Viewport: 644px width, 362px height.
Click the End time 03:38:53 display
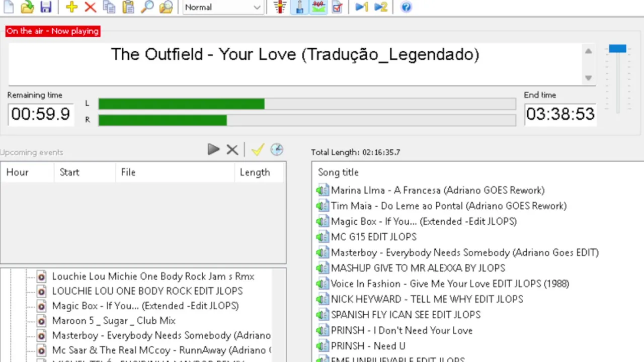(560, 114)
